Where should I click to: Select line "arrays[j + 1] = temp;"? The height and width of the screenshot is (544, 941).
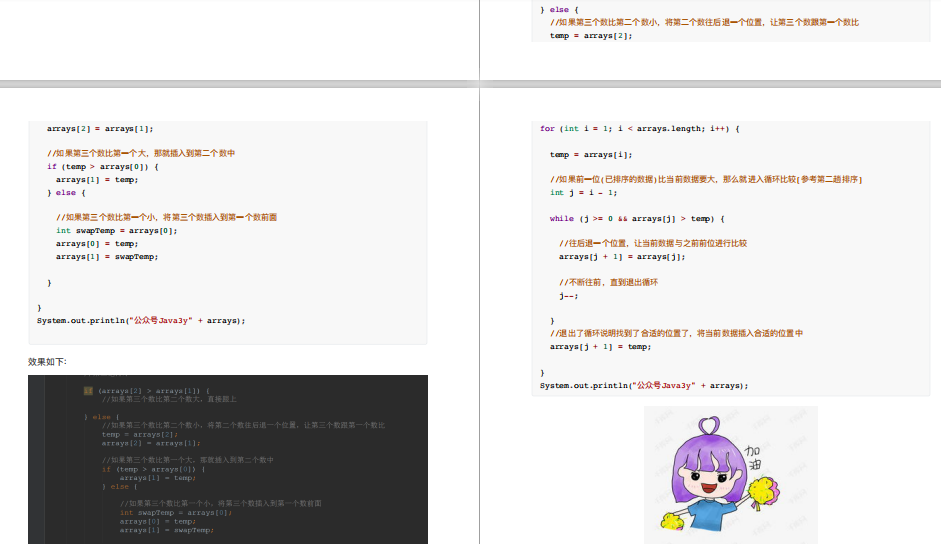click(x=600, y=346)
